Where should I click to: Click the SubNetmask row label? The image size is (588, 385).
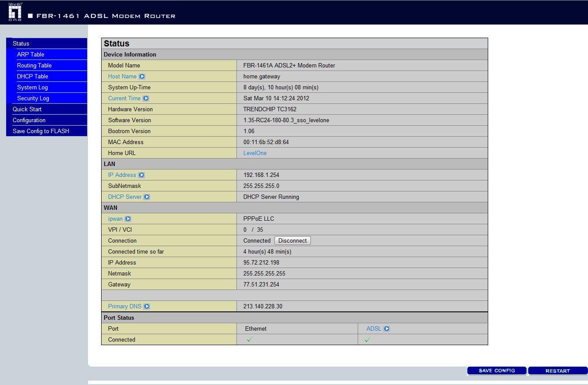tap(125, 186)
